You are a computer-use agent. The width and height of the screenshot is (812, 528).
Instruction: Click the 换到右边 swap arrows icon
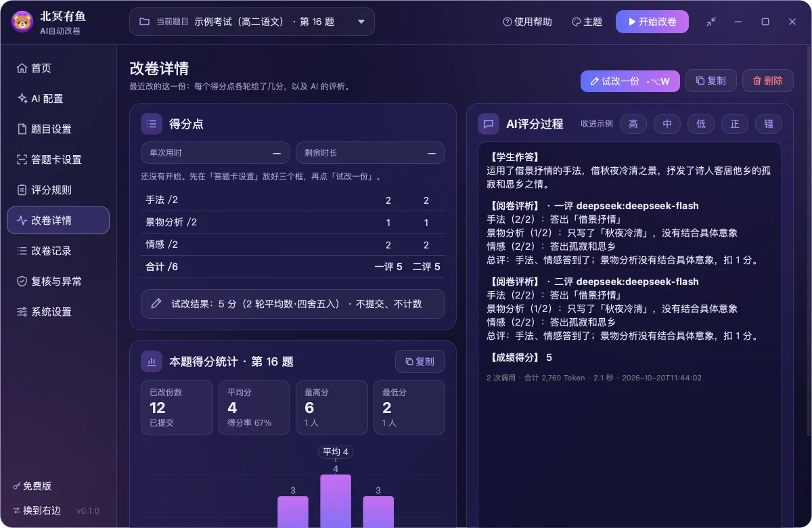pos(16,510)
